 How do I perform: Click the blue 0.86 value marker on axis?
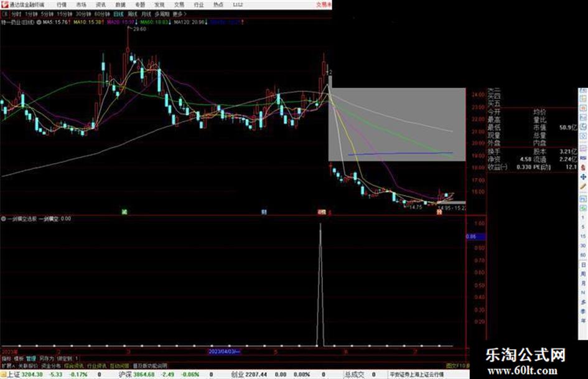[475, 236]
